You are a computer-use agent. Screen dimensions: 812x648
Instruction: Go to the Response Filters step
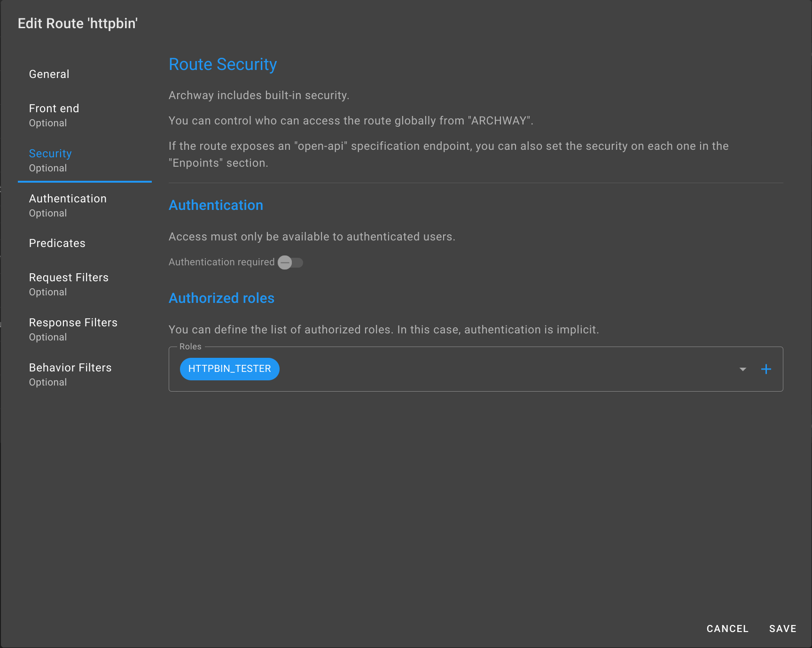click(85, 329)
